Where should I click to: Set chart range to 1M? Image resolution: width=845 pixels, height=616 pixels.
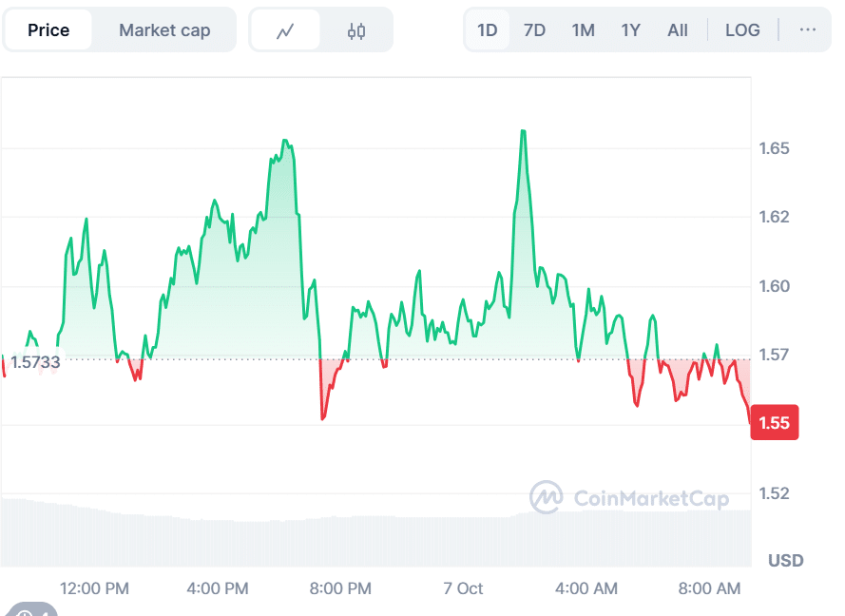[x=583, y=29]
